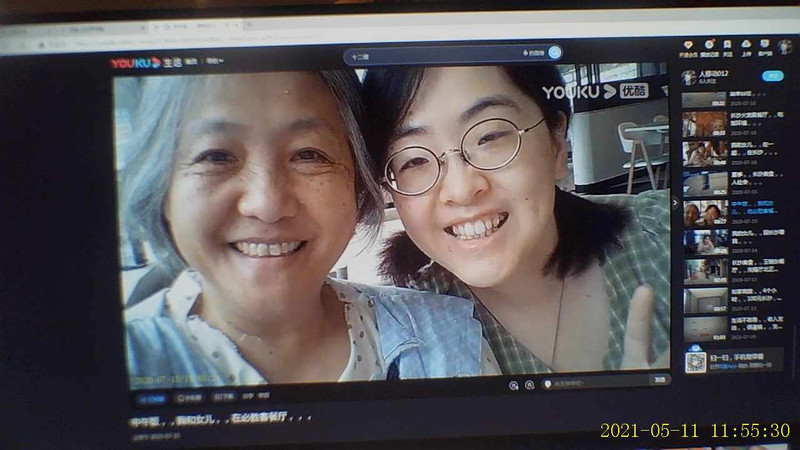
Task: Click the first danmaku settings icon below the video
Action: click(514, 385)
